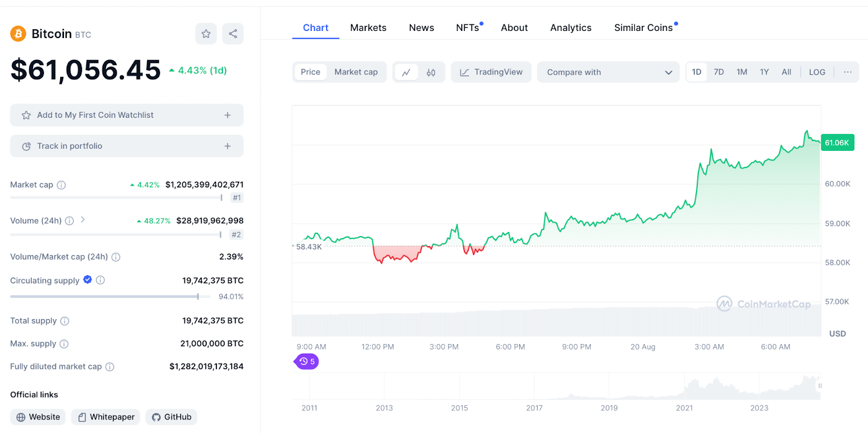The width and height of the screenshot is (868, 433).
Task: Click Fully diluted market cap info icon
Action: point(110,367)
